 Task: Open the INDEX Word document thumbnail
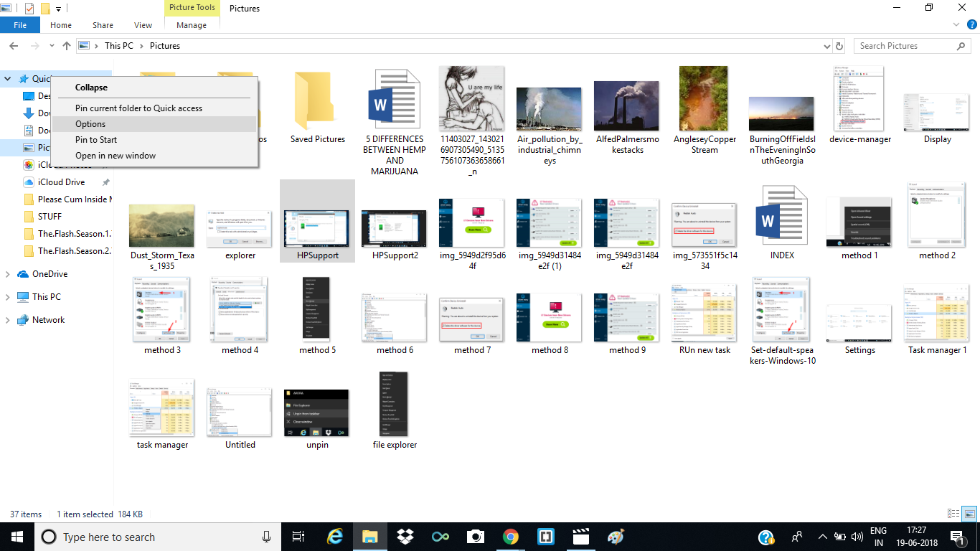781,215
